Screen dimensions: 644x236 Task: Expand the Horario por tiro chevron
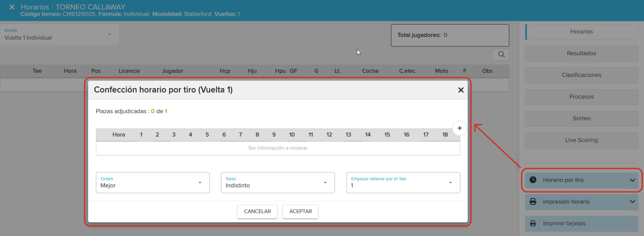(632, 180)
